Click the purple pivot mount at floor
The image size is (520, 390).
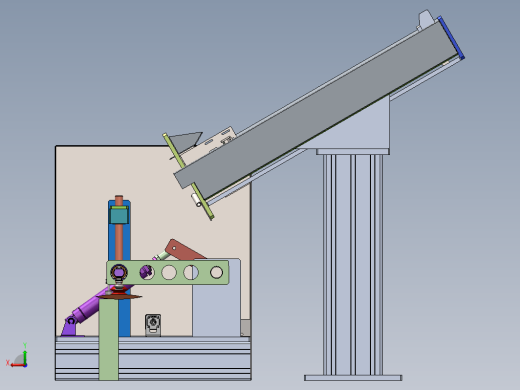(x=71, y=327)
